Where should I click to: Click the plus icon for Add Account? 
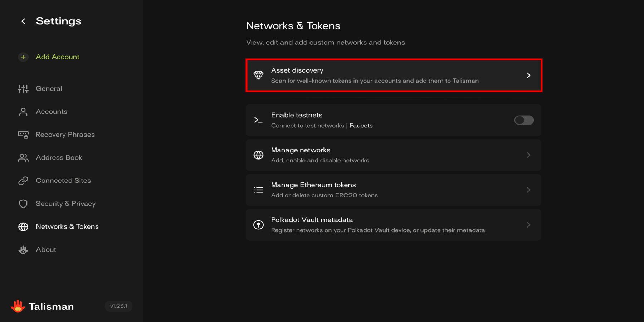(x=23, y=57)
